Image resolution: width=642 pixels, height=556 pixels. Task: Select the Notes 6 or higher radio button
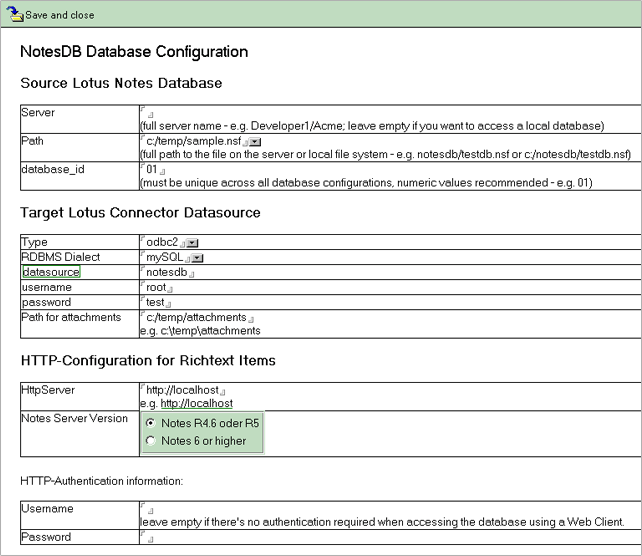click(151, 440)
